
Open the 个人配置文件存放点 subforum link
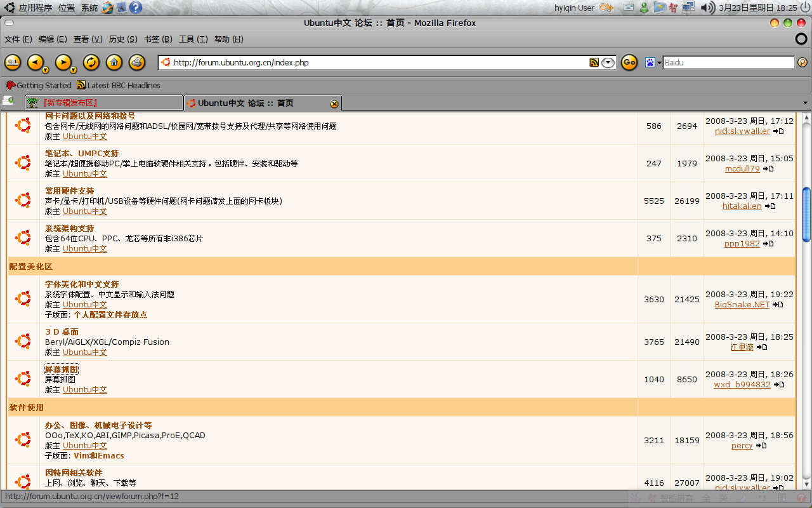[x=110, y=315]
